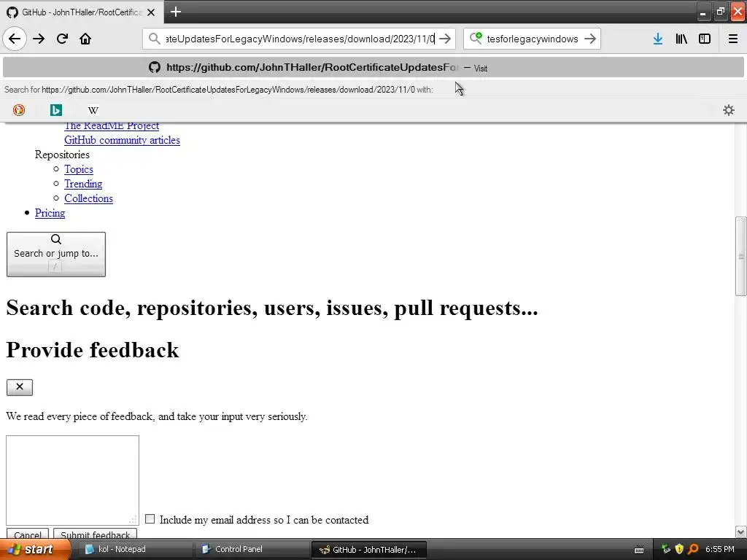The image size is (747, 560).
Task: Click the Search or jump to button
Action: (x=56, y=254)
